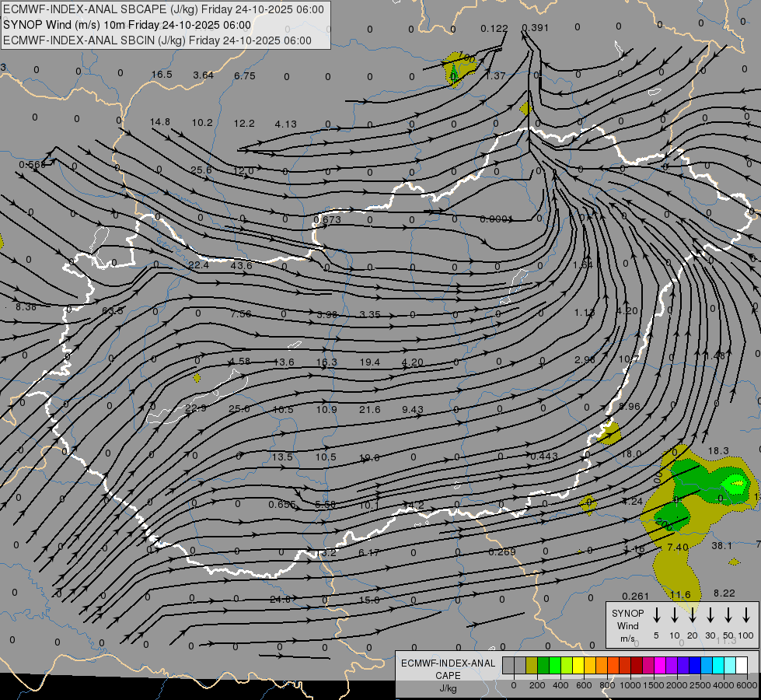Click the 1.54 value on the map
761x700 pixels.
(583, 264)
